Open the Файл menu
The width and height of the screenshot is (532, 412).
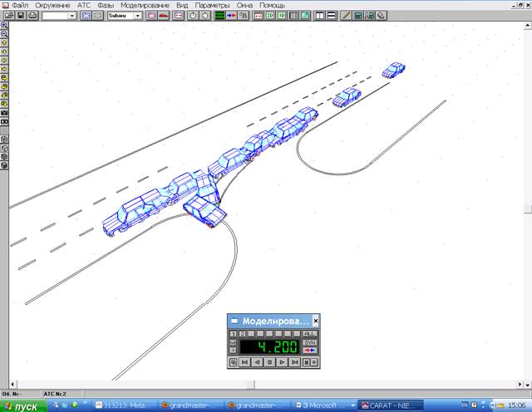(19, 5)
